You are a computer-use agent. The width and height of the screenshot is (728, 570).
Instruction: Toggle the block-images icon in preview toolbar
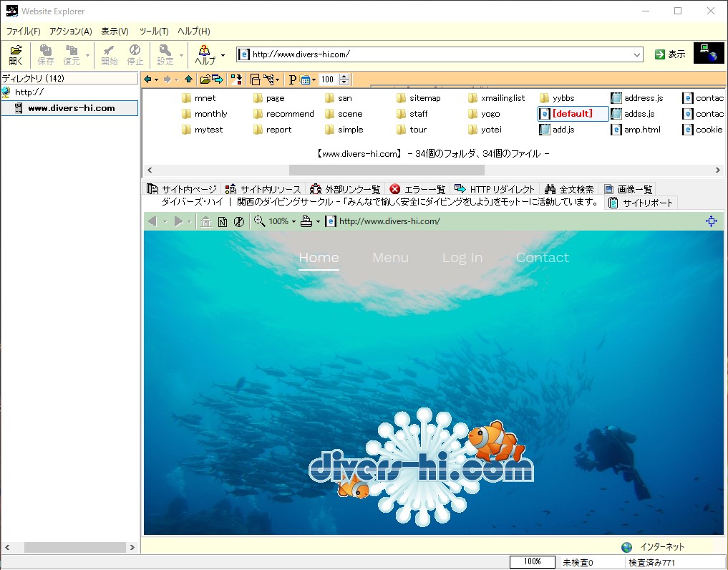pyautogui.click(x=239, y=221)
